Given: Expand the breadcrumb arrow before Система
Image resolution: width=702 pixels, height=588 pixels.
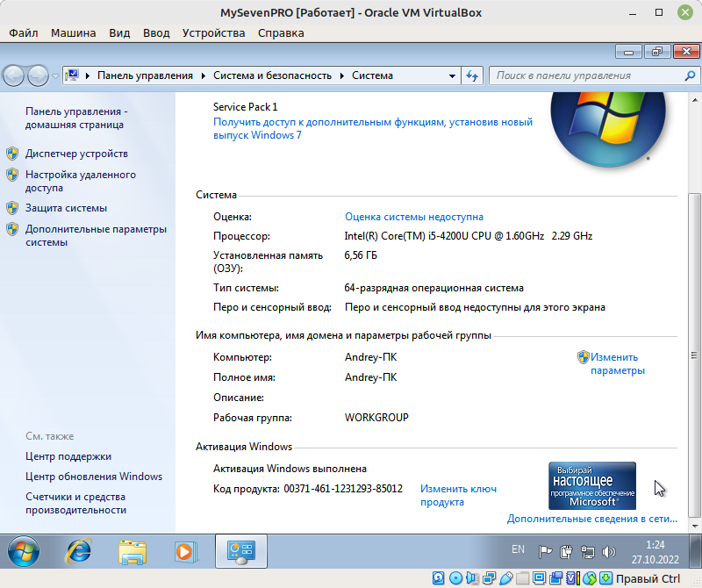Looking at the screenshot, I should coord(342,75).
